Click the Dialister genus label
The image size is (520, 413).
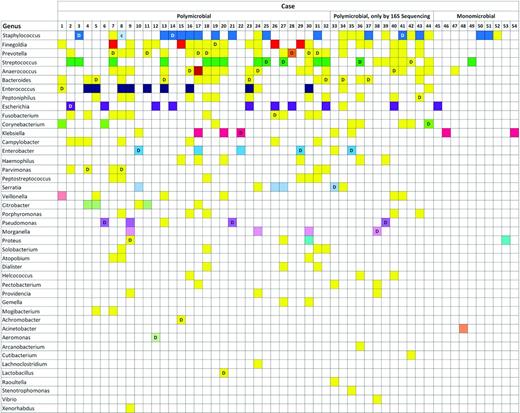click(x=12, y=267)
